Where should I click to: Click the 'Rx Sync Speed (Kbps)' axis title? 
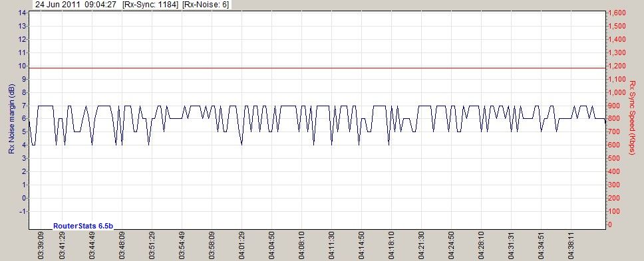coord(632,118)
